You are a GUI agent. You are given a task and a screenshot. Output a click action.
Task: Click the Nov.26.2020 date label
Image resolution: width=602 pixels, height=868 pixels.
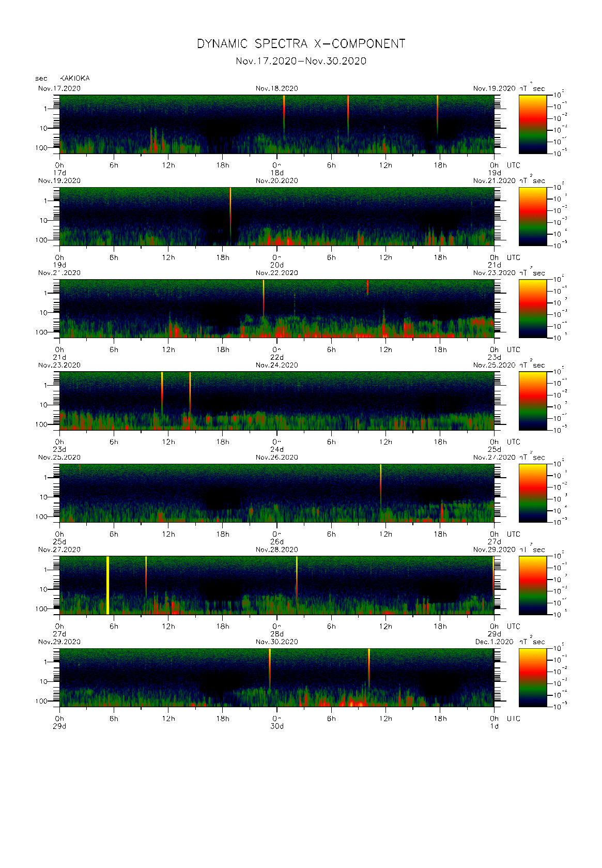pyautogui.click(x=277, y=458)
